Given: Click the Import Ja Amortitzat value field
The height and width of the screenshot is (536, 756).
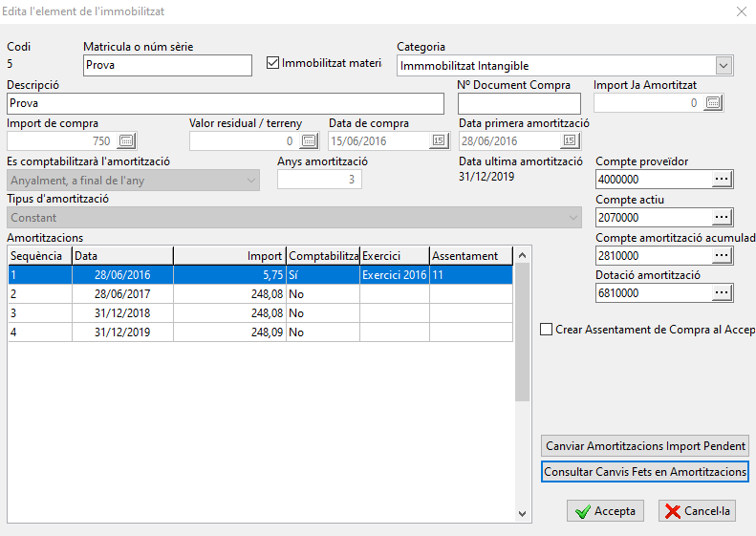Looking at the screenshot, I should (649, 102).
